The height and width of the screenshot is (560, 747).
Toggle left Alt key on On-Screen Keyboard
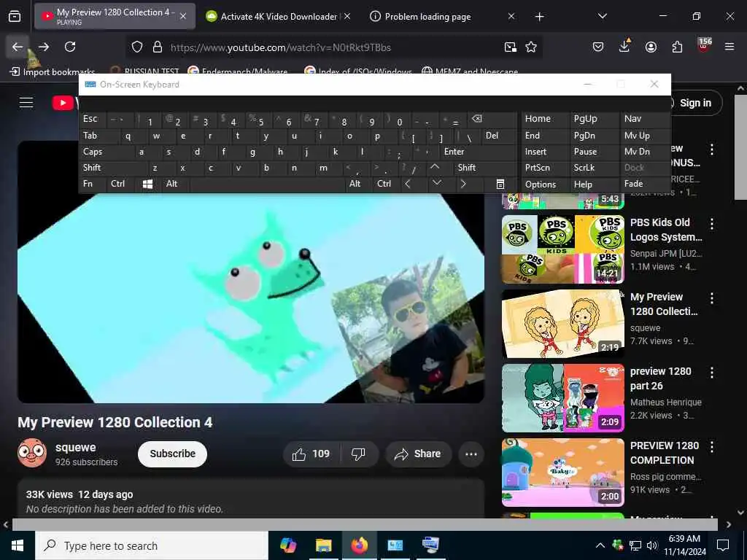coord(175,184)
